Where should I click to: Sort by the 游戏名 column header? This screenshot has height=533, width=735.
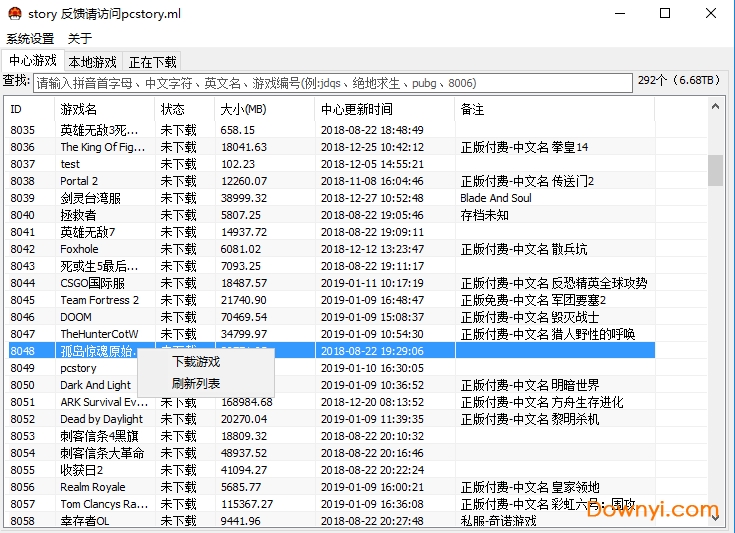coord(105,109)
